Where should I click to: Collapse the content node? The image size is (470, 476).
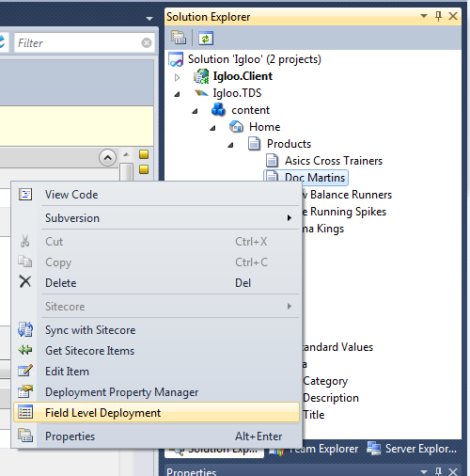pos(195,111)
